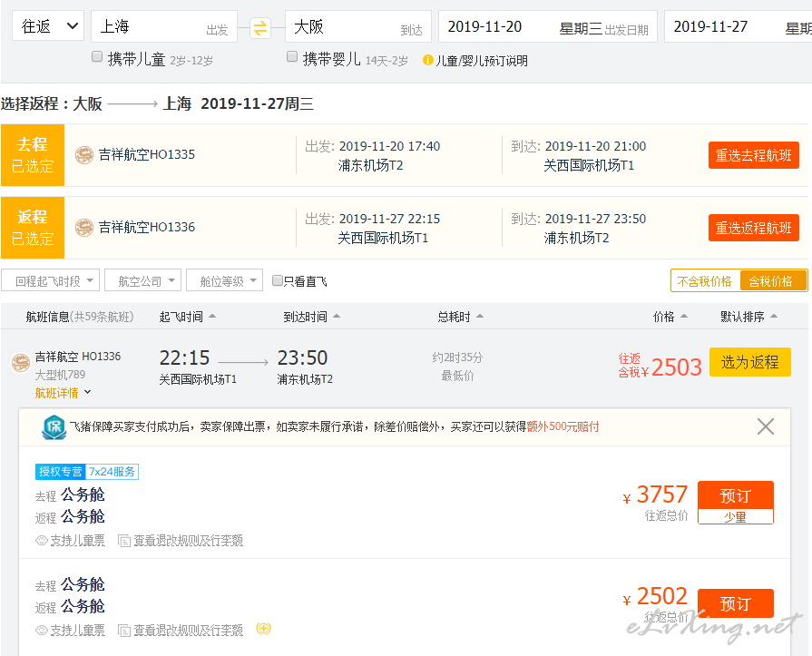812x656 pixels.
Task: Sort flights by 总耗时
Action: click(x=460, y=317)
